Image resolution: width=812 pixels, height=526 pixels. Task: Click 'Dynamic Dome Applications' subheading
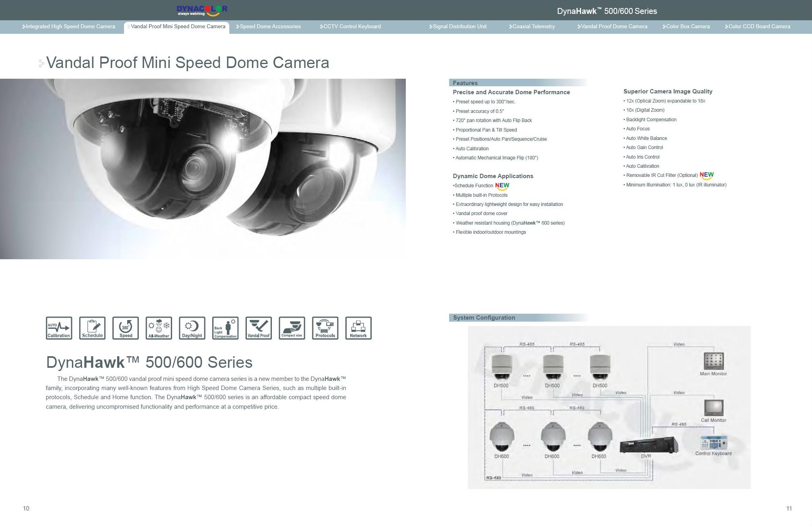[x=493, y=176]
